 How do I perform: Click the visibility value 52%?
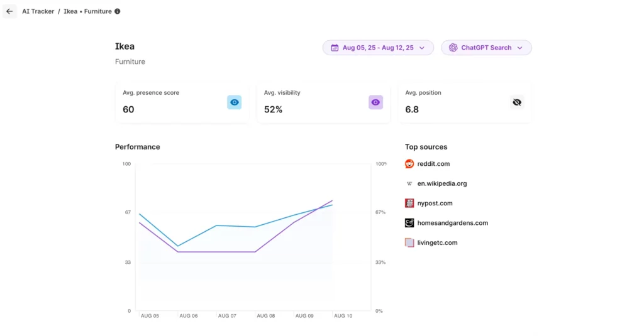(x=273, y=109)
